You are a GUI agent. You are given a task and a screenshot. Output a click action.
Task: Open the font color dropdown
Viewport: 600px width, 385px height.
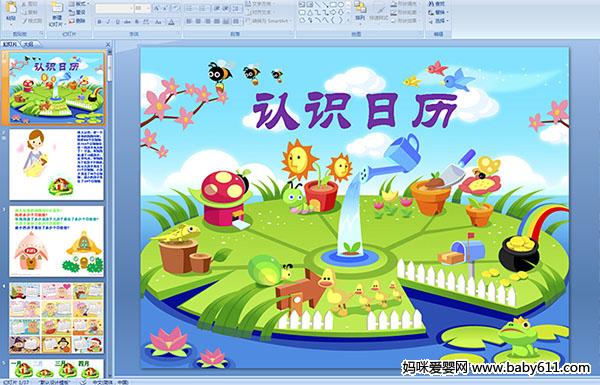pos(171,22)
